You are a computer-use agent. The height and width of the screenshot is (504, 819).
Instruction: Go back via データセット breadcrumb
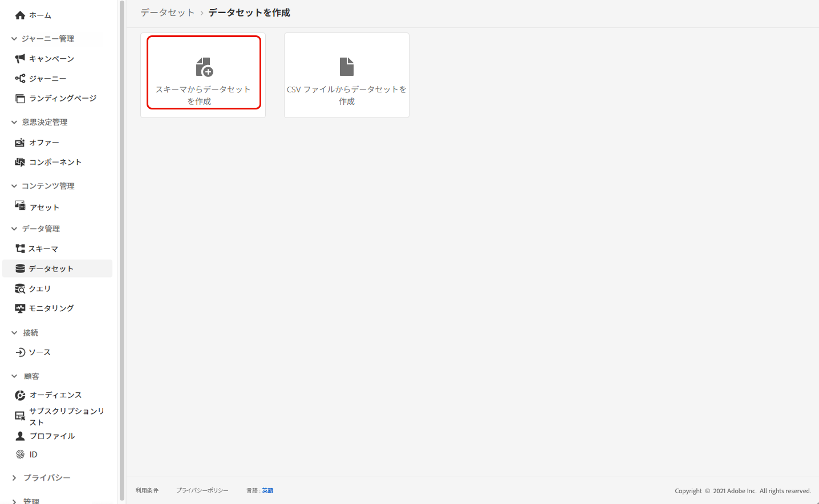[x=168, y=13]
